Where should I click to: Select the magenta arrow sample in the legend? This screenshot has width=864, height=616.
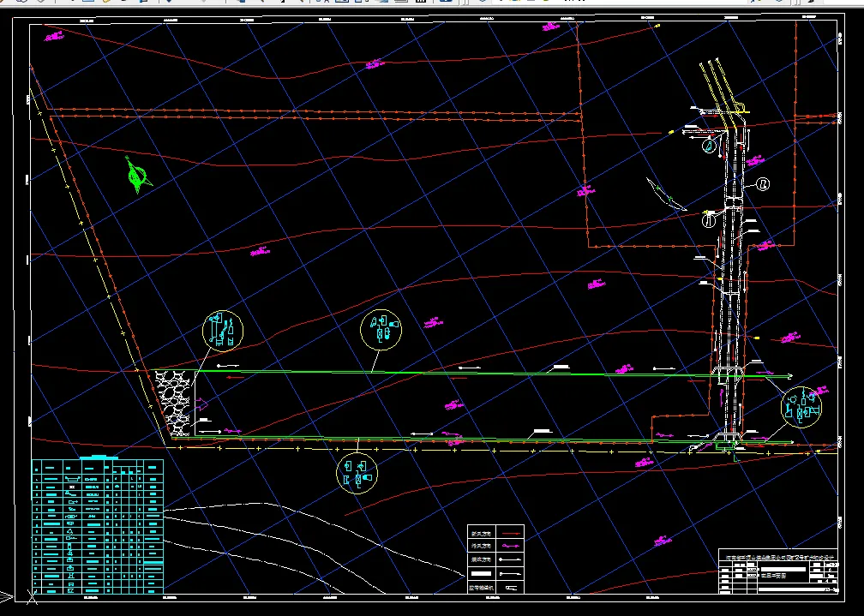pos(510,546)
